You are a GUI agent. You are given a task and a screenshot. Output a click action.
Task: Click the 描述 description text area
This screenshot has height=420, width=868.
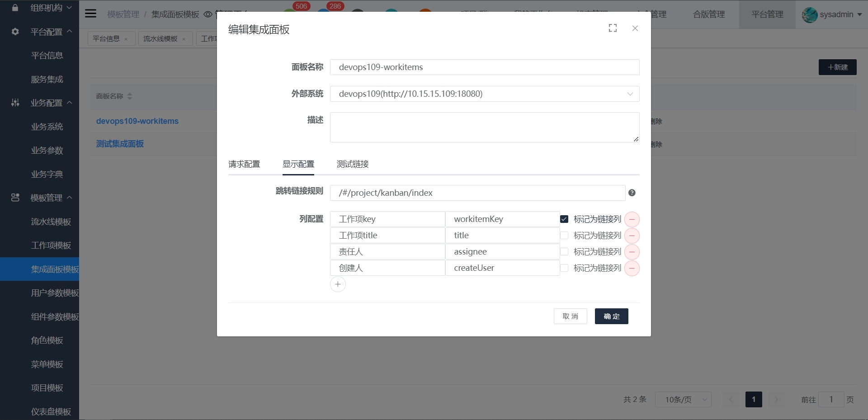[x=484, y=127]
